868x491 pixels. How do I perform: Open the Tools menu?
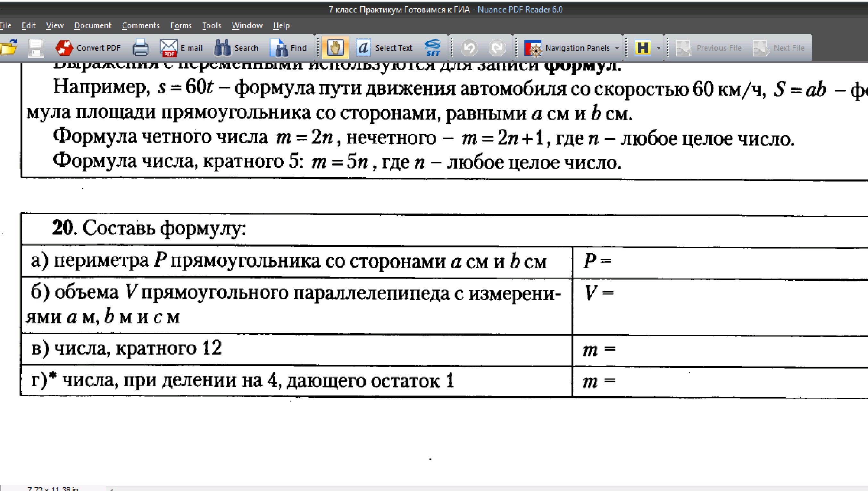tap(212, 26)
